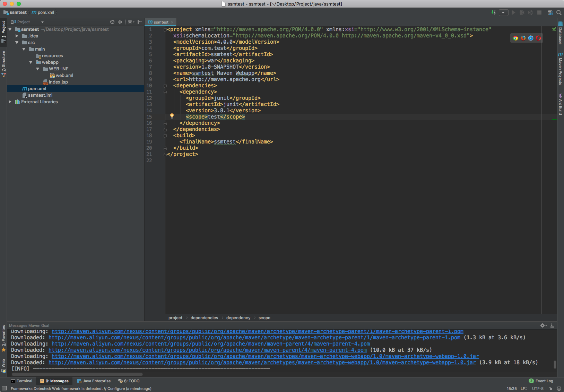Open the file in Opera browser
Viewport: 564px width, 392px height.
(x=538, y=38)
